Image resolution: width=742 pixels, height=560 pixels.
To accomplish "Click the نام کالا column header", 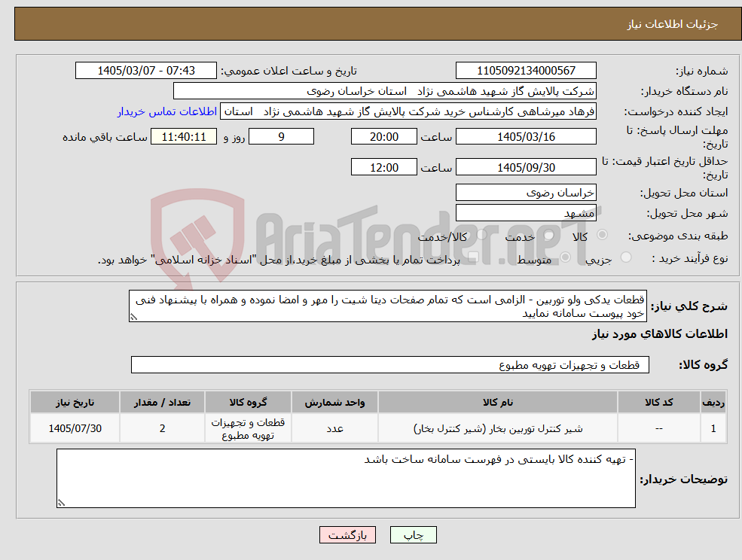I will tap(498, 402).
